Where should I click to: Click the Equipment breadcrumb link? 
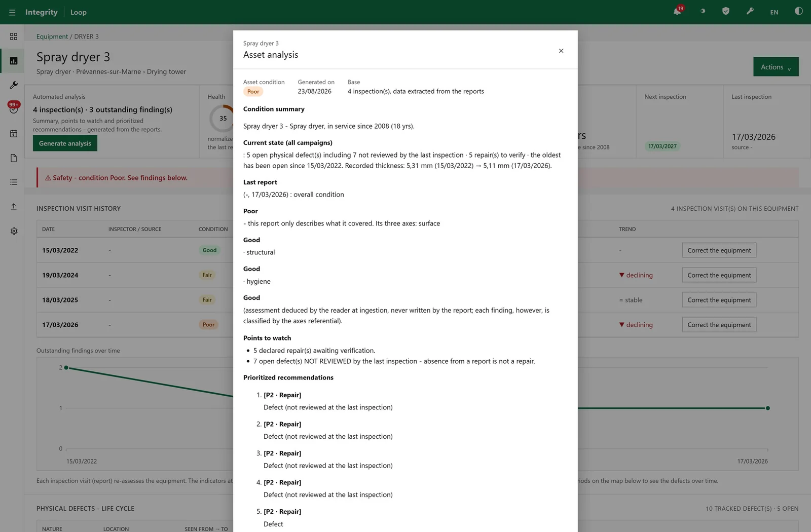pos(52,36)
